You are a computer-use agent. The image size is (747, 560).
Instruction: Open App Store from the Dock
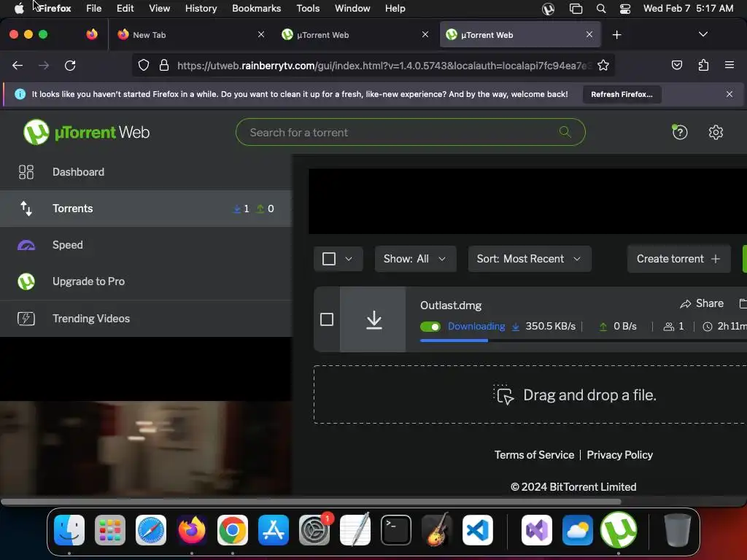(274, 530)
